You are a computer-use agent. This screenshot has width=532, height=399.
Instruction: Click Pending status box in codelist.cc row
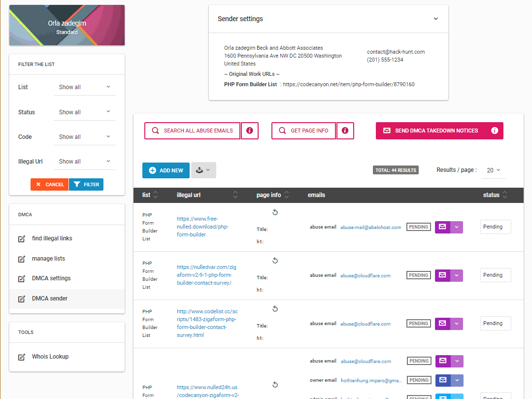coord(496,323)
